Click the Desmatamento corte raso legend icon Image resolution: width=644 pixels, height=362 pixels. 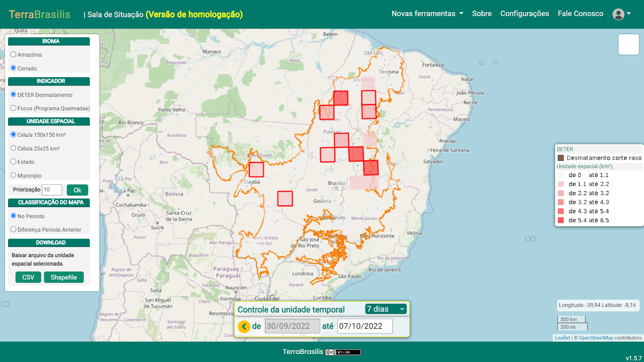point(561,158)
